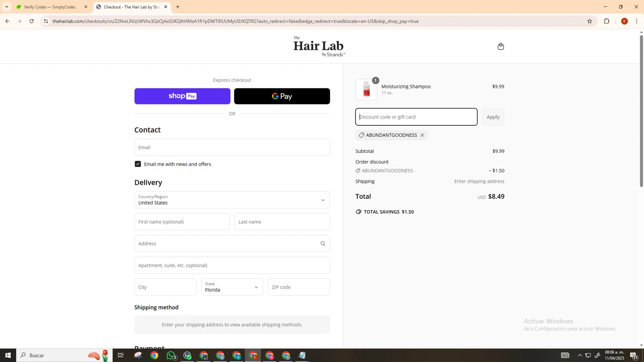Remove the ABUNDANTGOODNESS discount code tag
Viewport: 644px width, 362px height.
pyautogui.click(x=422, y=135)
